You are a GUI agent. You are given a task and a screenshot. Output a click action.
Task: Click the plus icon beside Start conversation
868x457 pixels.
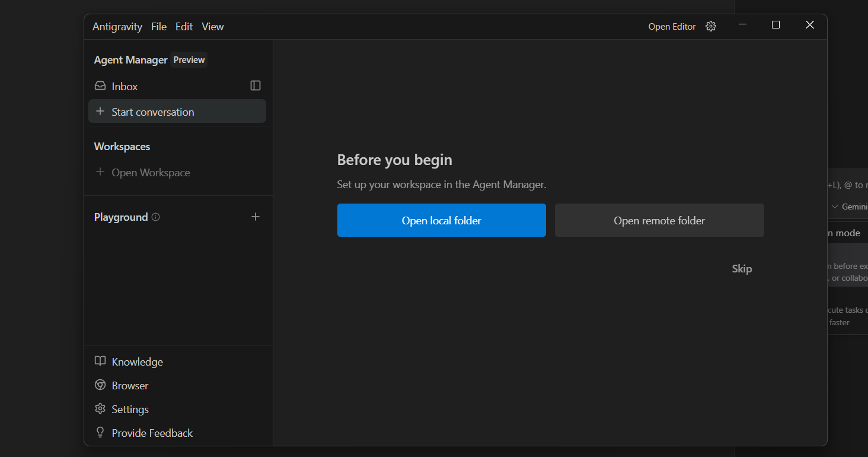[x=100, y=112]
